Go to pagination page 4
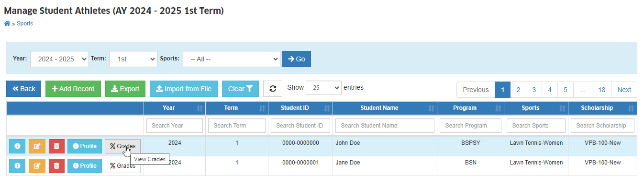Image resolution: width=644 pixels, height=176 pixels. tap(550, 90)
